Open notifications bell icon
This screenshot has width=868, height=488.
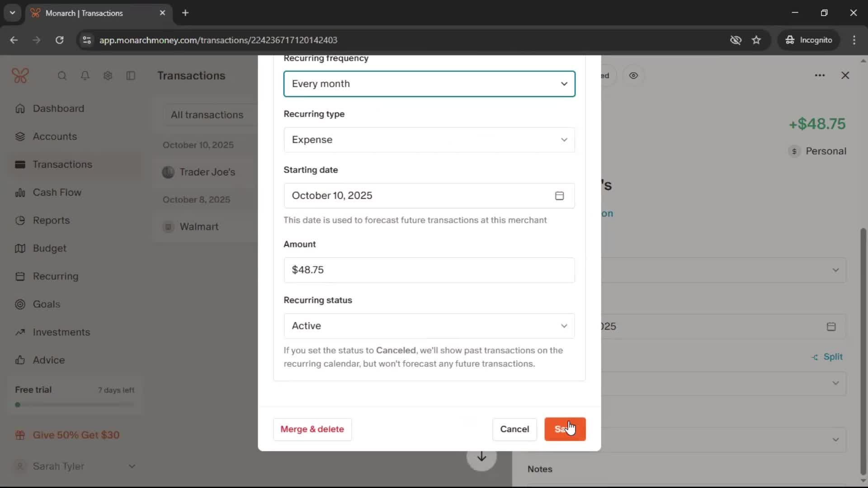click(x=85, y=75)
